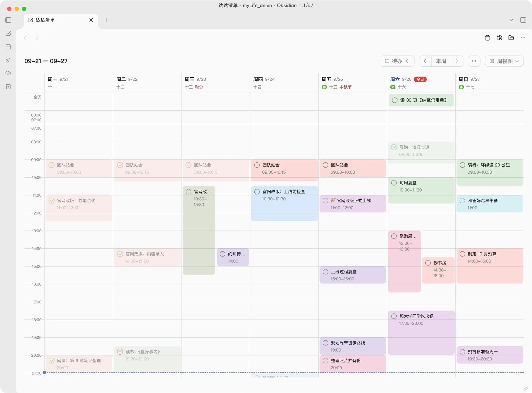Open the 骑行：环绿道 20 公里 event

[490, 173]
